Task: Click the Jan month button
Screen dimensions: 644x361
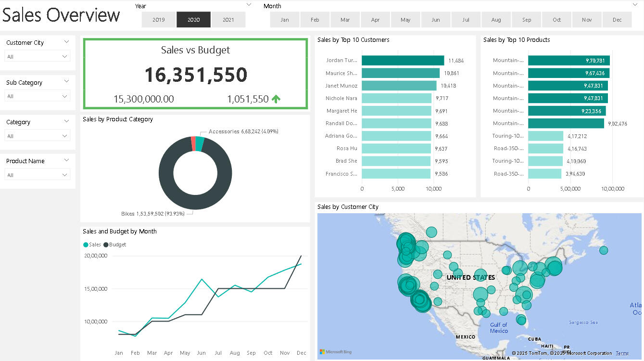Action: pyautogui.click(x=285, y=20)
